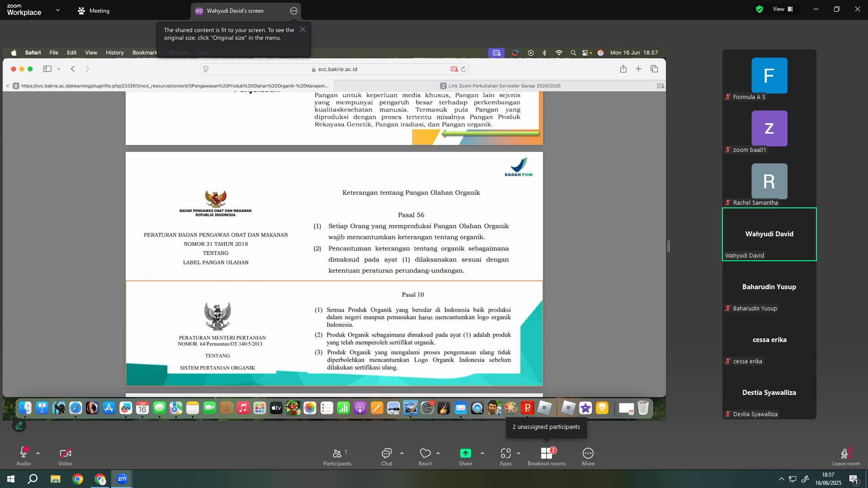
Task: Click the green Share screen button
Action: 466,456
